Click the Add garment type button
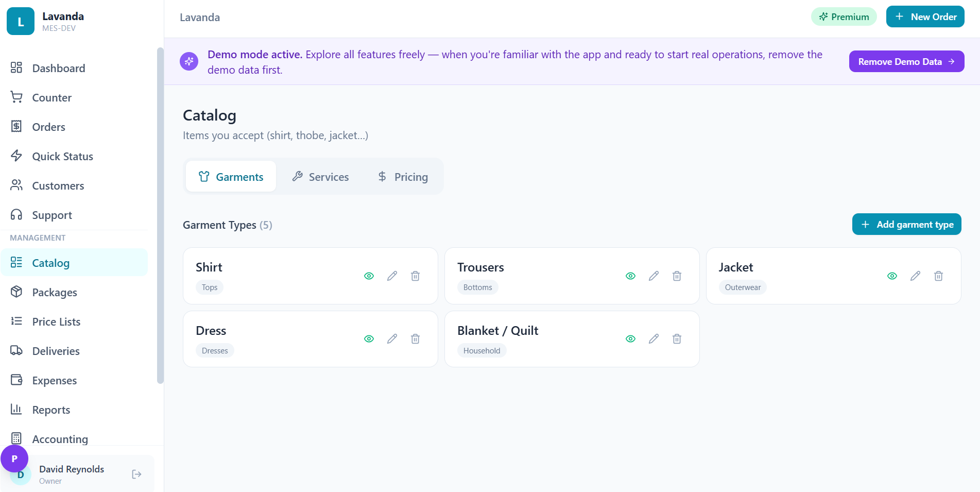This screenshot has width=980, height=492. point(906,224)
